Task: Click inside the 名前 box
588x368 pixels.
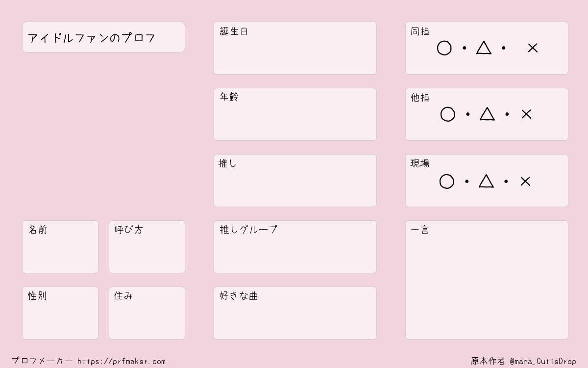Action: [x=60, y=247]
